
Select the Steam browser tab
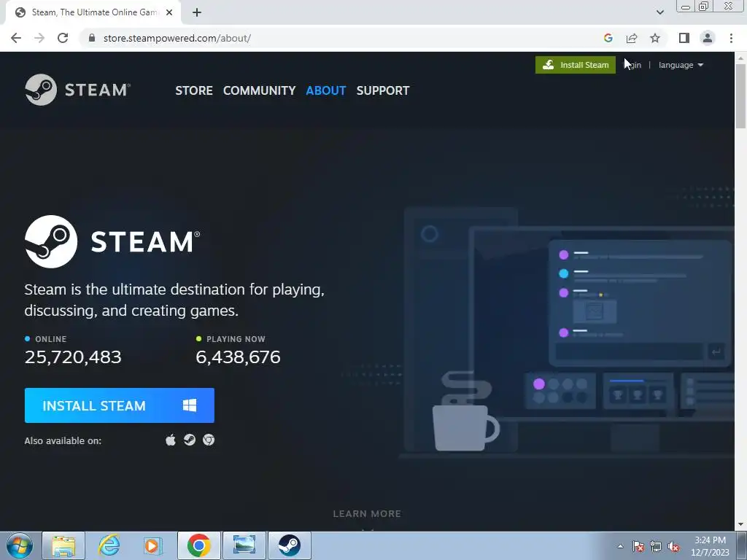[x=93, y=12]
